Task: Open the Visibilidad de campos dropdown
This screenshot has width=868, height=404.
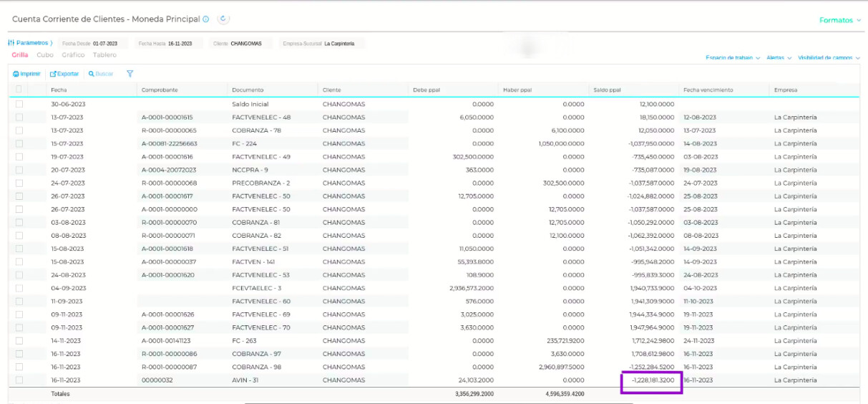Action: click(829, 58)
